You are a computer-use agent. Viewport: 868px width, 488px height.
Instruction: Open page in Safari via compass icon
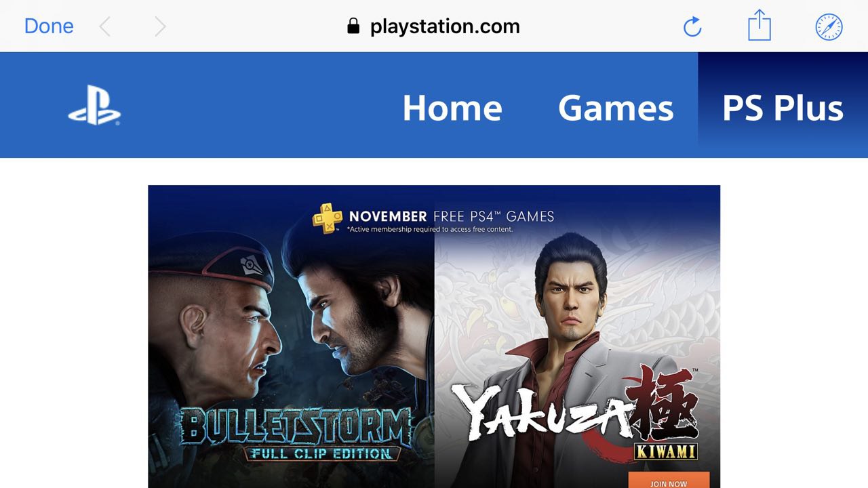coord(829,27)
